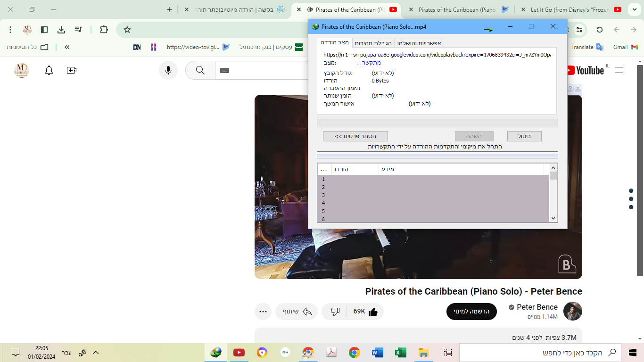This screenshot has width=644, height=362.
Task: Open the YouTube account avatar
Action: 22,70
